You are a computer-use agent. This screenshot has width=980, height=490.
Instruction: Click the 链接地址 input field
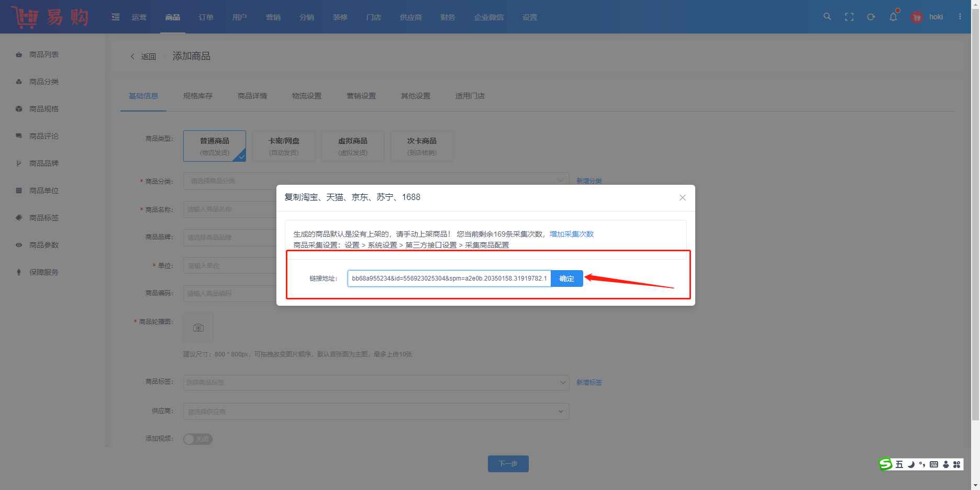pyautogui.click(x=449, y=279)
